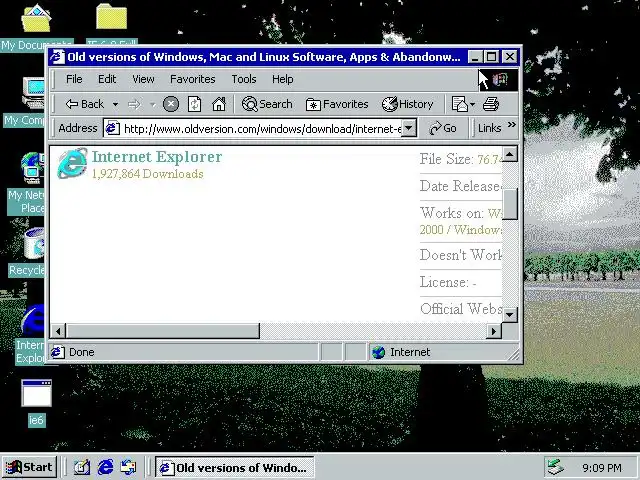Image resolution: width=640 pixels, height=480 pixels.
Task: Go to the Home page icon
Action: tap(219, 104)
